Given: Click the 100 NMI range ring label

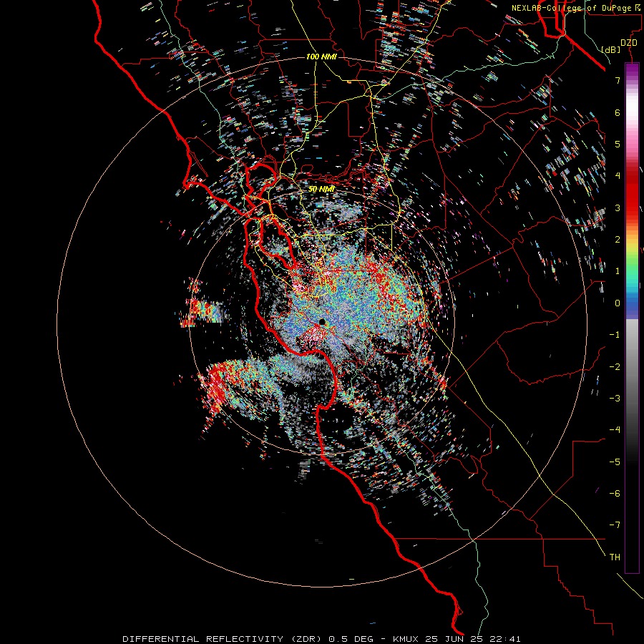Looking at the screenshot, I should click(x=321, y=57).
